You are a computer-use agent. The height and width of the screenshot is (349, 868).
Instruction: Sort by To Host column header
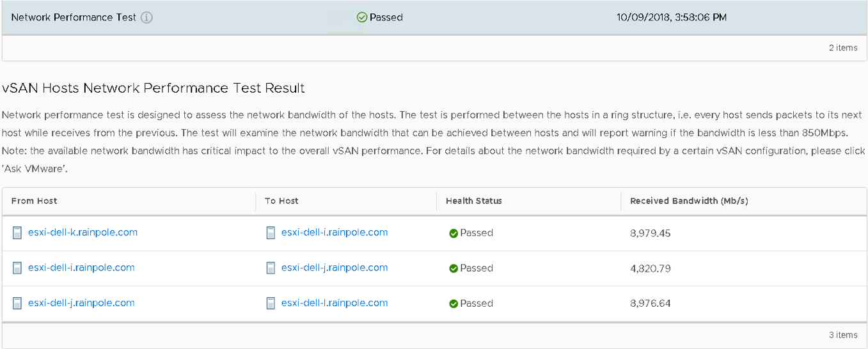[281, 201]
